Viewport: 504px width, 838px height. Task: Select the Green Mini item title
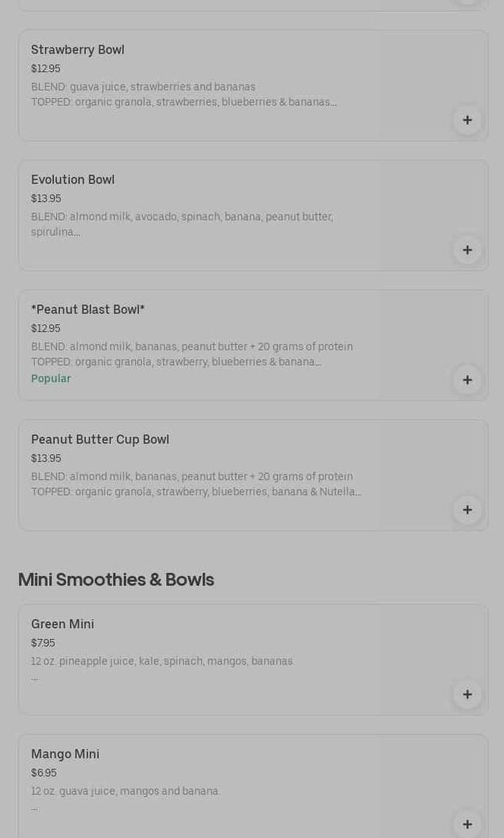coord(62,624)
